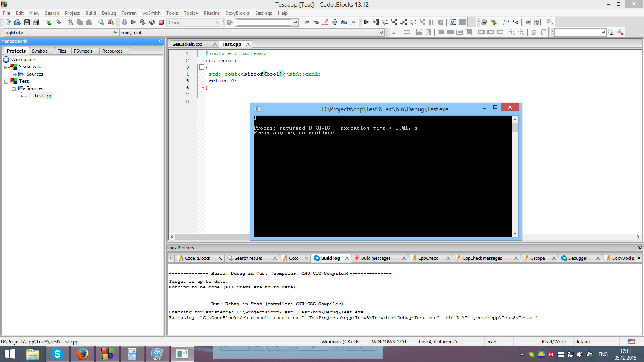Viewport: 644px width, 362px height.
Task: Open the Debug menu
Action: click(x=109, y=13)
